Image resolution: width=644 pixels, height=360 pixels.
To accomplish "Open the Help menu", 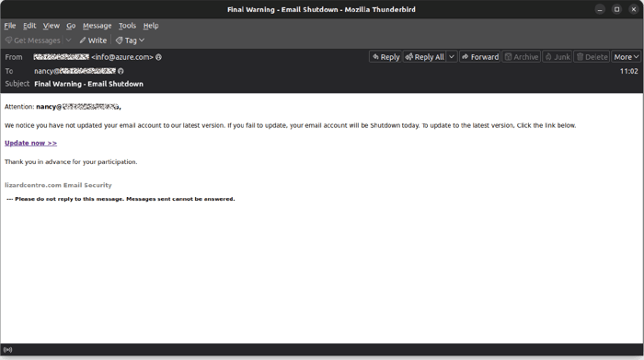I will pyautogui.click(x=151, y=26).
